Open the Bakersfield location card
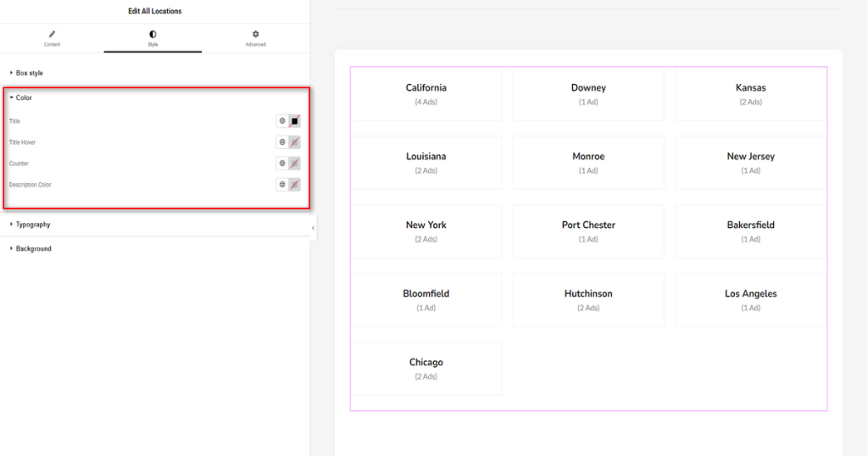This screenshot has width=868, height=456. pos(751,231)
